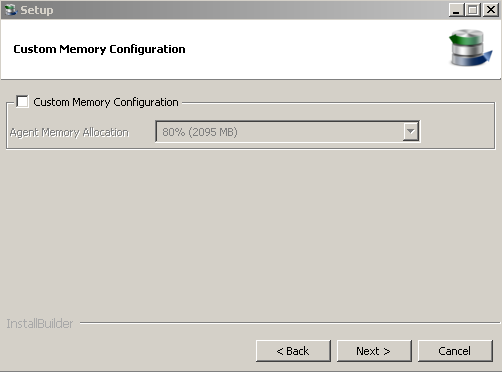Click the empty gray area of the dialog
The height and width of the screenshot is (372, 502).
(x=250, y=233)
